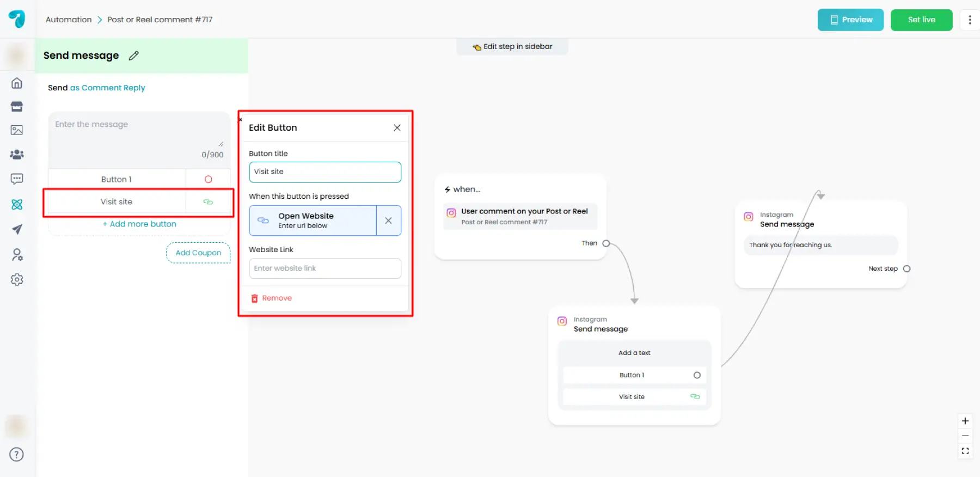Open the audience group sidebar icon
This screenshot has width=980, height=477.
coord(17,155)
